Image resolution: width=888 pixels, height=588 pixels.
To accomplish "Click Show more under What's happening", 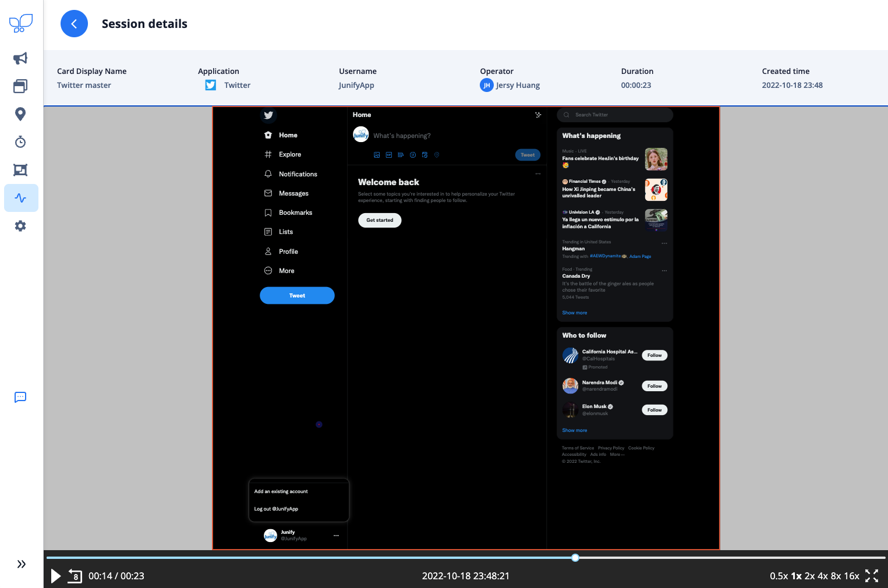I will pos(575,313).
